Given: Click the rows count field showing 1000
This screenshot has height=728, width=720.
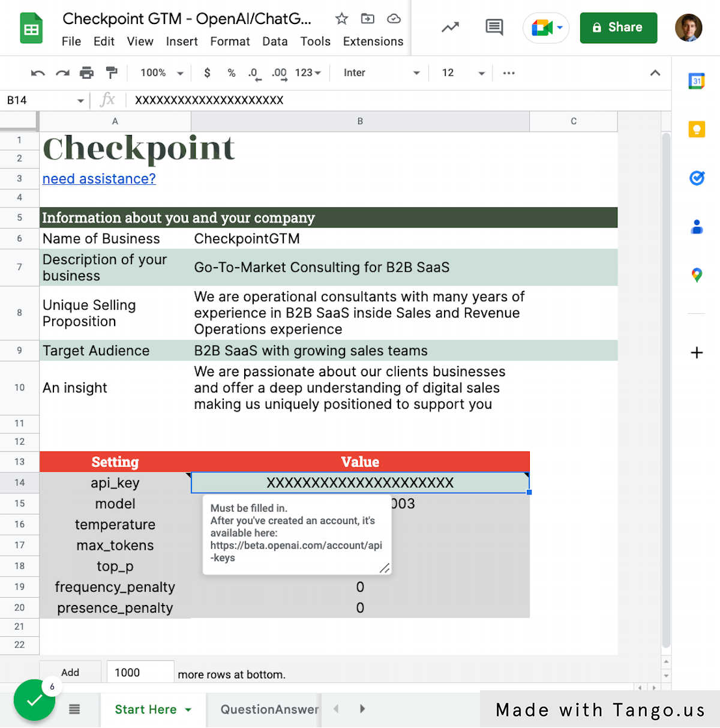Looking at the screenshot, I should pos(140,673).
